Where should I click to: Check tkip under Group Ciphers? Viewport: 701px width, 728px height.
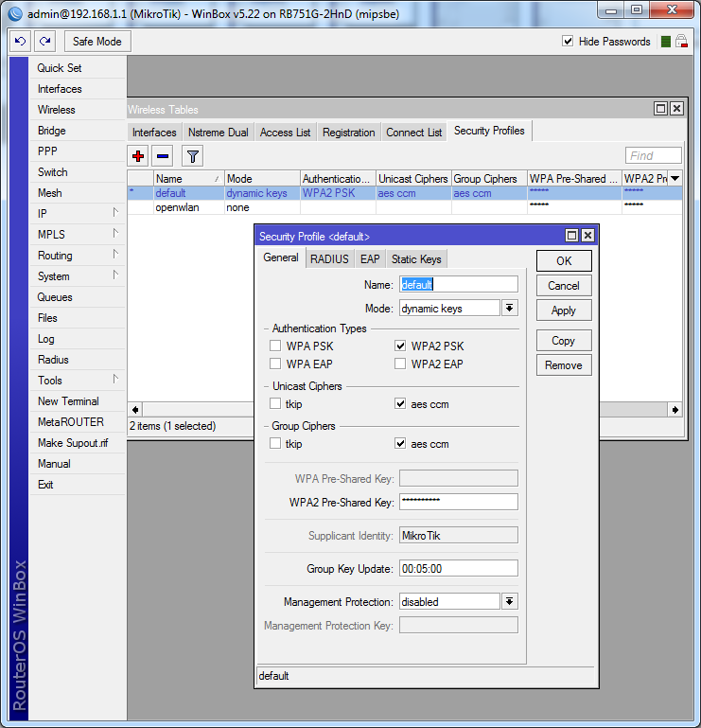(x=275, y=443)
